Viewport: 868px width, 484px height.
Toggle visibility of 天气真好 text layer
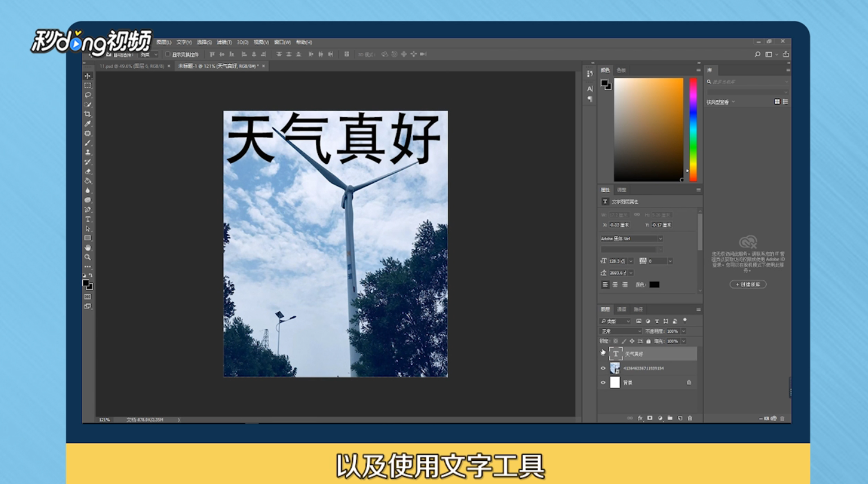pos(603,353)
